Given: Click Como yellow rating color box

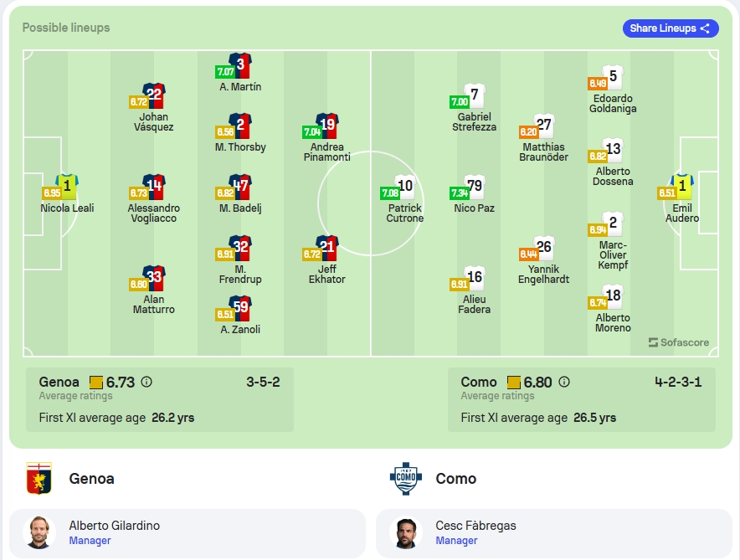Looking at the screenshot, I should click(x=513, y=383).
